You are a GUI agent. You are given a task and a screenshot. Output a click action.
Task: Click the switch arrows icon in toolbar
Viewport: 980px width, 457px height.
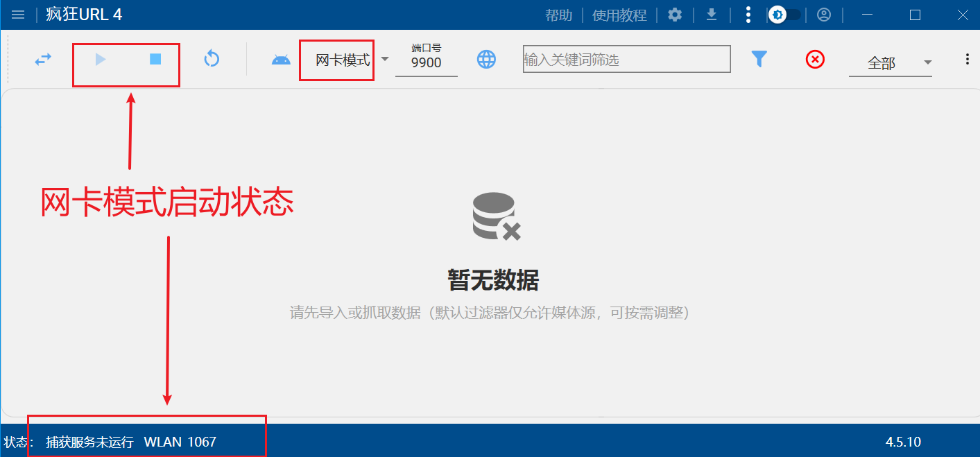click(x=44, y=60)
